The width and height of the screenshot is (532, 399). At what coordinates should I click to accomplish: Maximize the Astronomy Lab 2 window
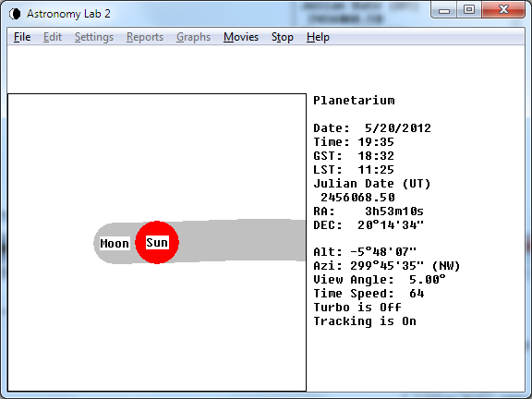[469, 9]
